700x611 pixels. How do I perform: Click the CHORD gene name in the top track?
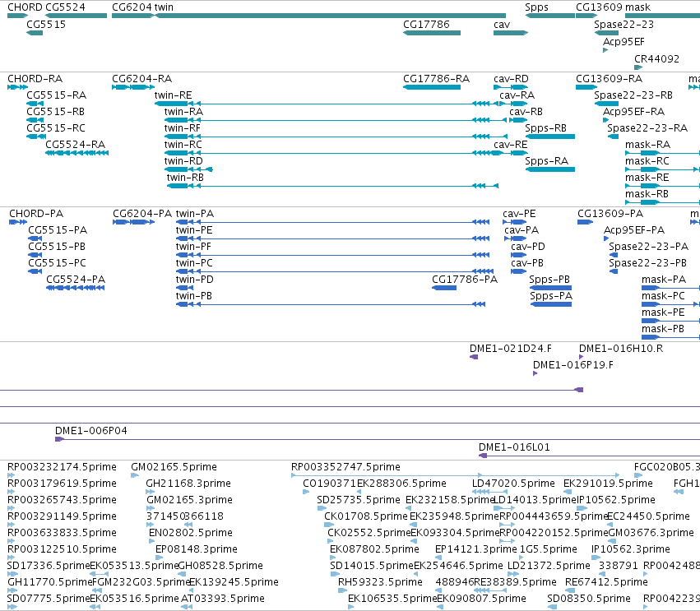(x=25, y=7)
